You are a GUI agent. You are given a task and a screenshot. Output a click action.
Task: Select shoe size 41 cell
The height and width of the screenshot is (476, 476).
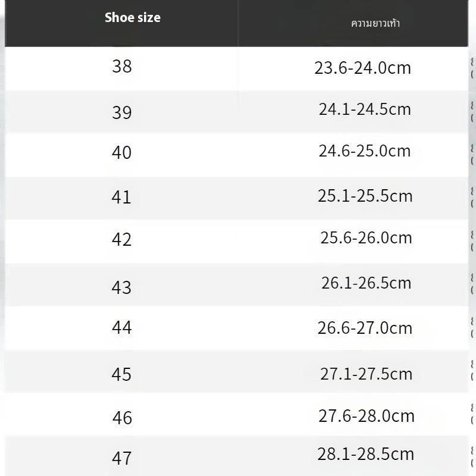pos(121,196)
